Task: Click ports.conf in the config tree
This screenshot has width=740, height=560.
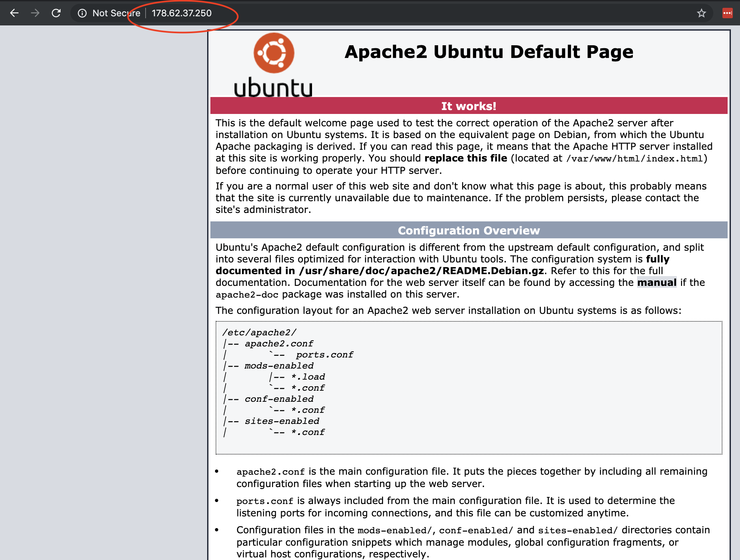Action: pos(324,355)
